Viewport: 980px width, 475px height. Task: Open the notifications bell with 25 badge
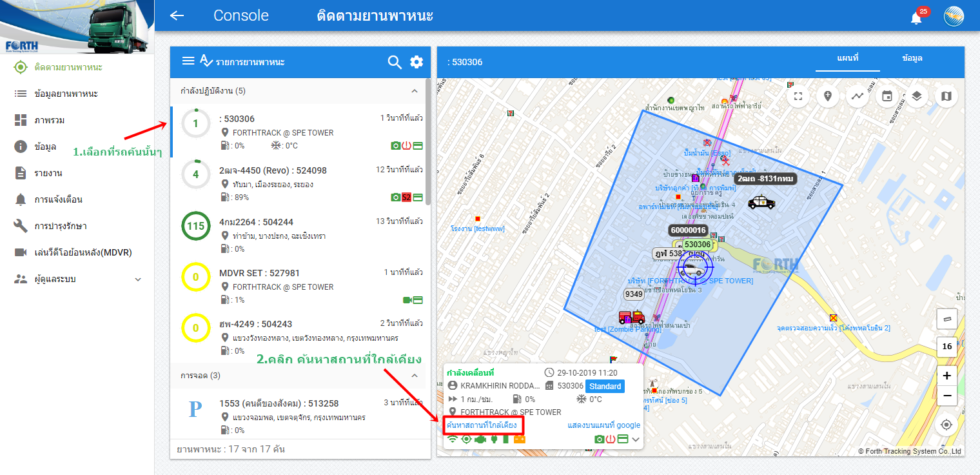tap(916, 17)
